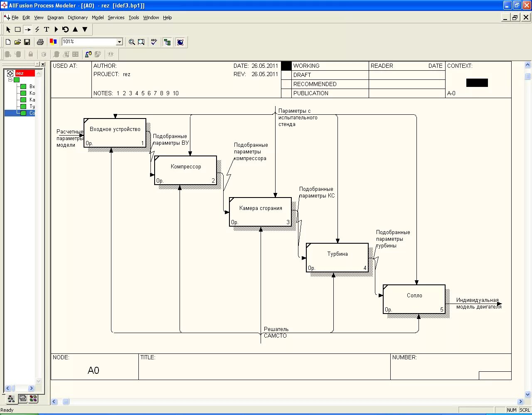The height and width of the screenshot is (415, 532).
Task: Select the Компрессор activity box
Action: point(186,170)
